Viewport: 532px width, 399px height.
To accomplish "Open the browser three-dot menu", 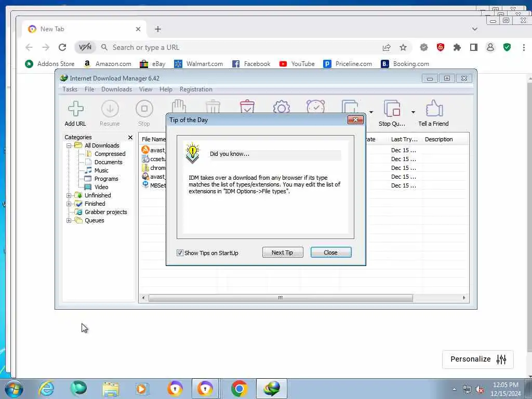I will [x=524, y=47].
